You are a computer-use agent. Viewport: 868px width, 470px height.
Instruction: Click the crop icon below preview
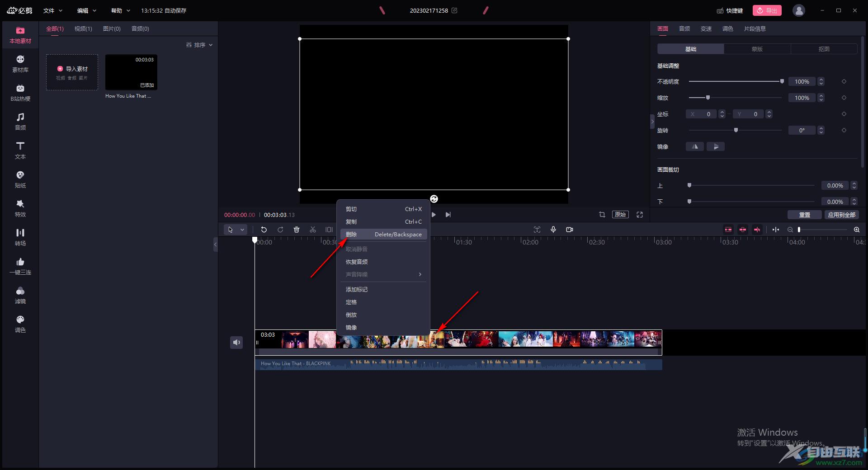[x=602, y=215]
